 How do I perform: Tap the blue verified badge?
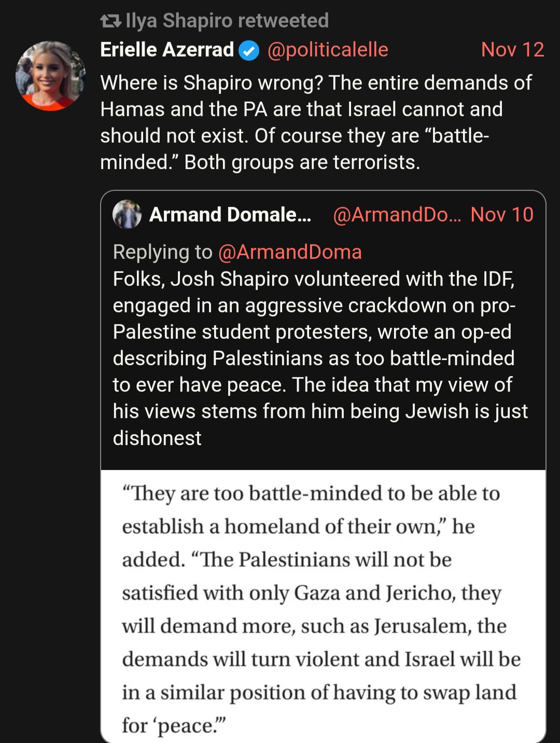tap(249, 50)
